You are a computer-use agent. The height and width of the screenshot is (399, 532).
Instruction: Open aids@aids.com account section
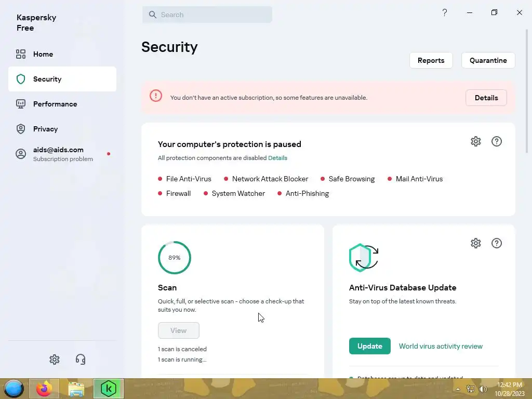62,154
